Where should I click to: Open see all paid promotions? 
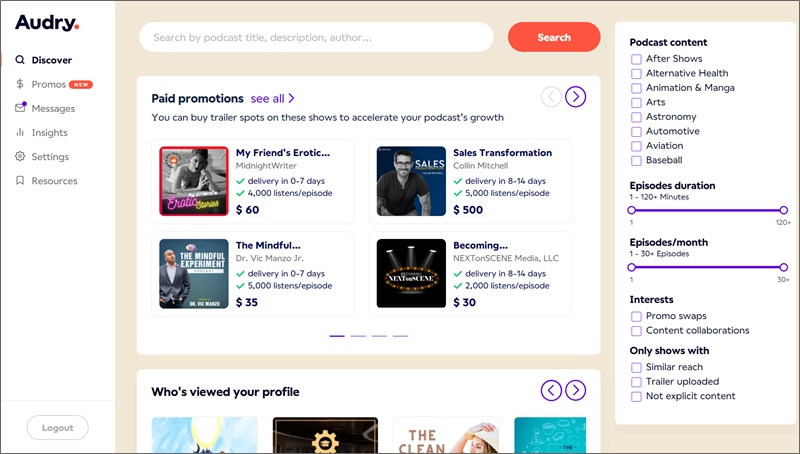[272, 99]
